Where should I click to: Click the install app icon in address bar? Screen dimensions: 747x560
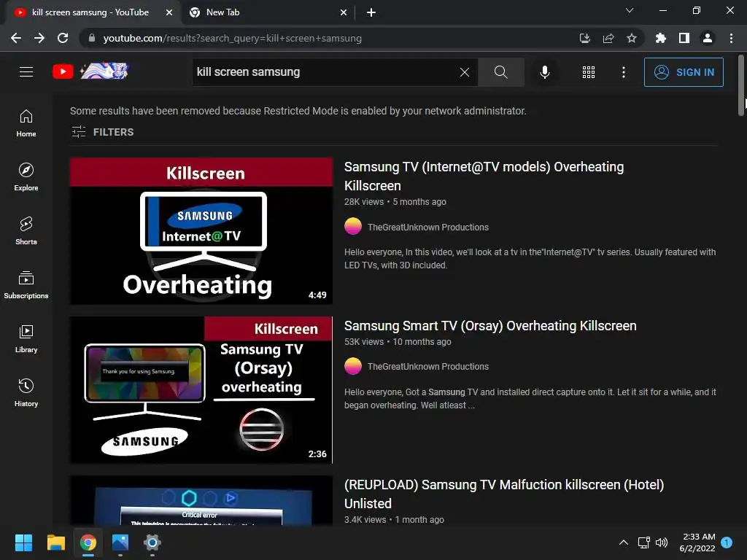pos(584,38)
